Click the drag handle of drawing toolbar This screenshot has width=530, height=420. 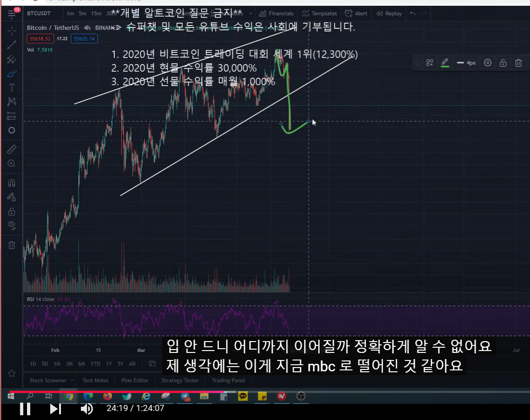(x=417, y=63)
